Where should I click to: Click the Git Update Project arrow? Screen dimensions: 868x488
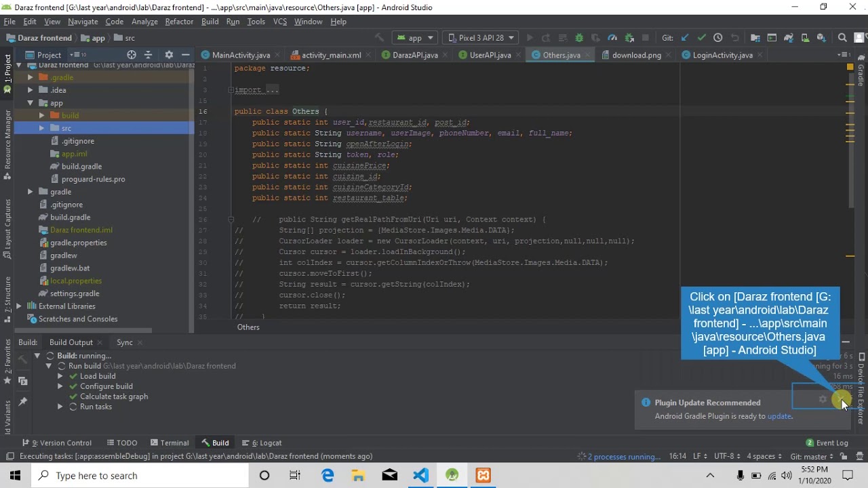click(x=685, y=38)
